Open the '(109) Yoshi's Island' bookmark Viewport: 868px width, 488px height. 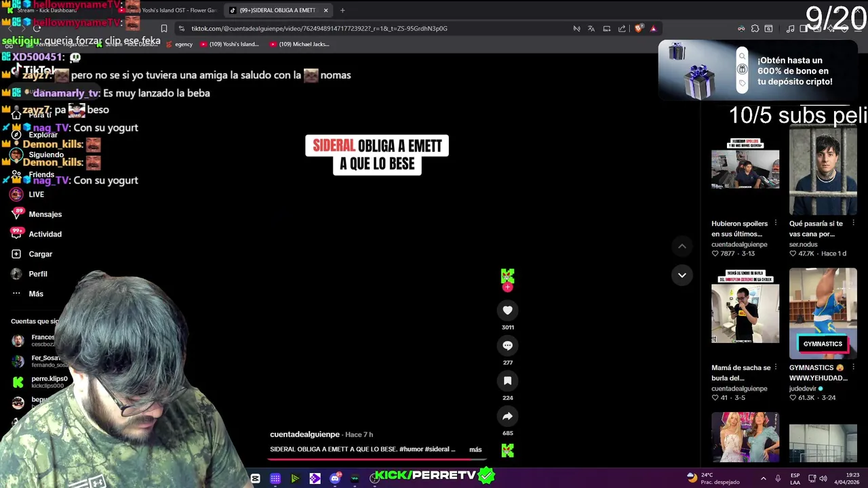pyautogui.click(x=230, y=44)
